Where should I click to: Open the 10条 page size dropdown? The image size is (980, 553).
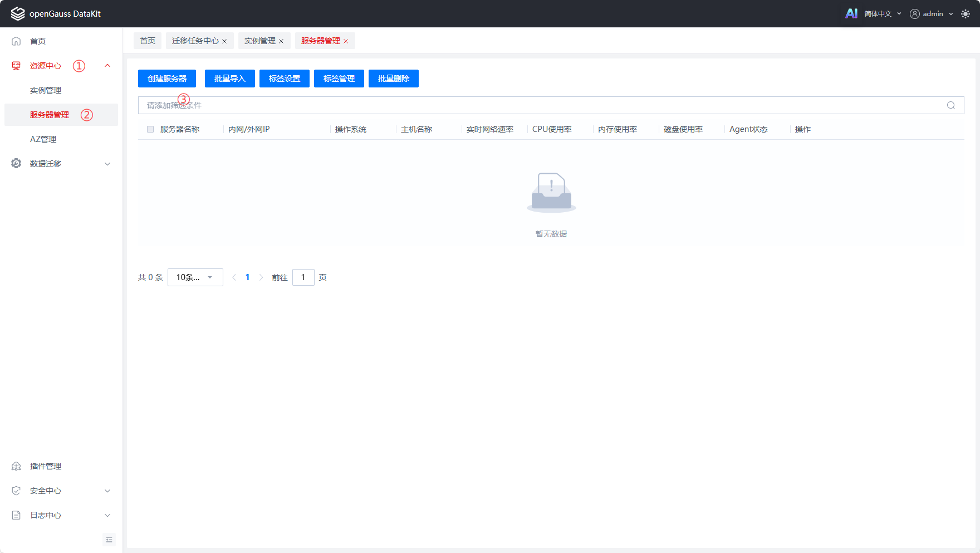[195, 277]
